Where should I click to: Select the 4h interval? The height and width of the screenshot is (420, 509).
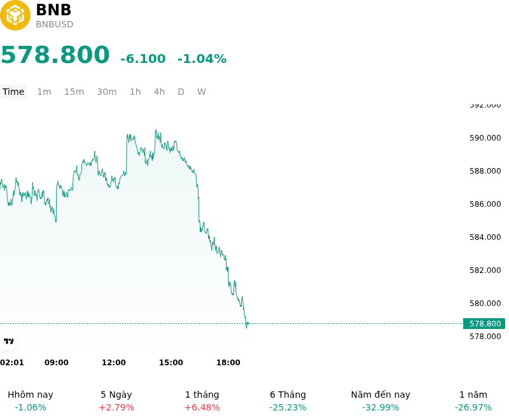159,92
